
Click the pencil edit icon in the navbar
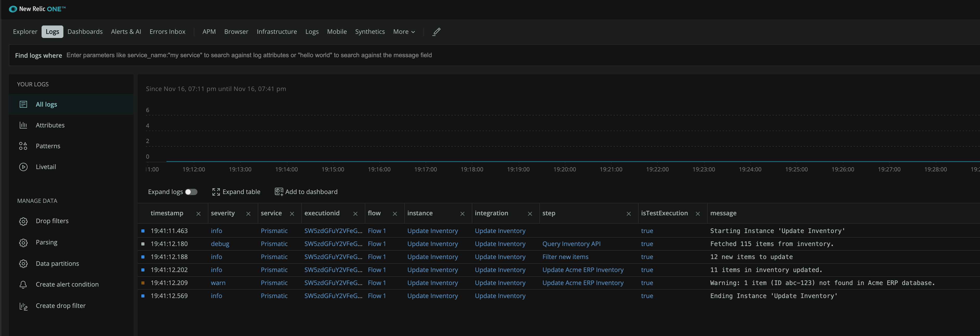click(x=436, y=32)
